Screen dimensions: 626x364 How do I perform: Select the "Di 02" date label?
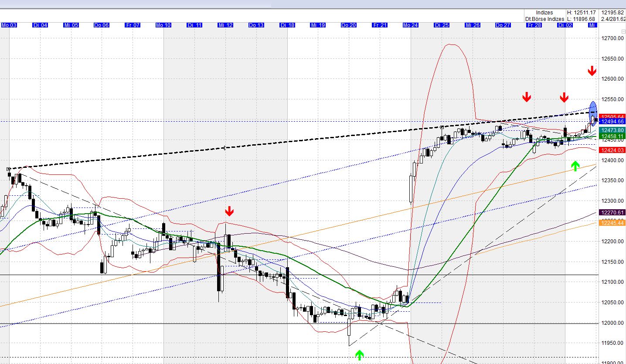coord(565,25)
